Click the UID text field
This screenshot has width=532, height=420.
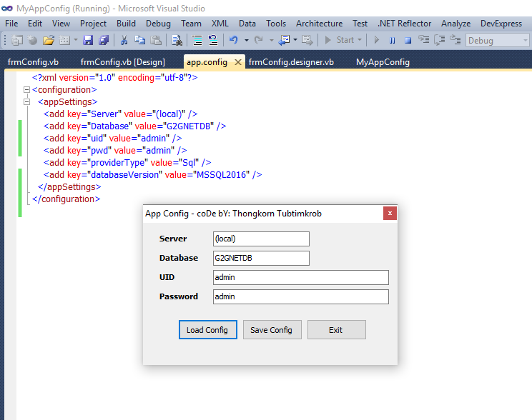click(301, 277)
